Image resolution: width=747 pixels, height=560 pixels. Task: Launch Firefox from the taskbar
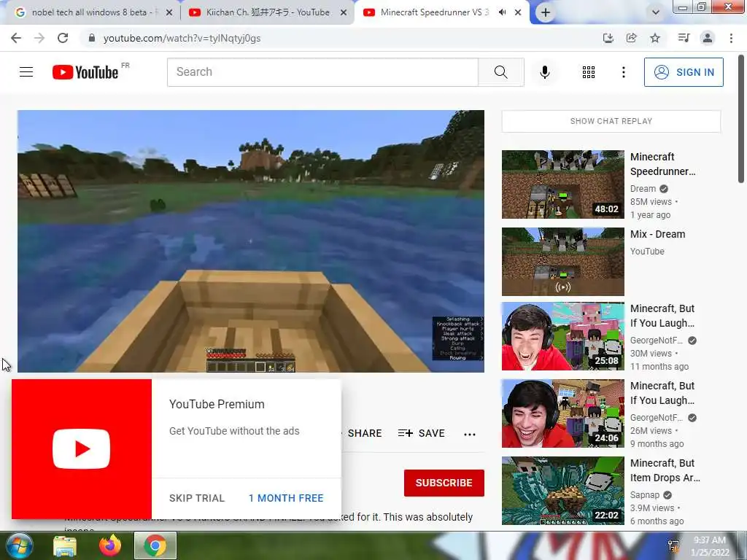pyautogui.click(x=110, y=545)
